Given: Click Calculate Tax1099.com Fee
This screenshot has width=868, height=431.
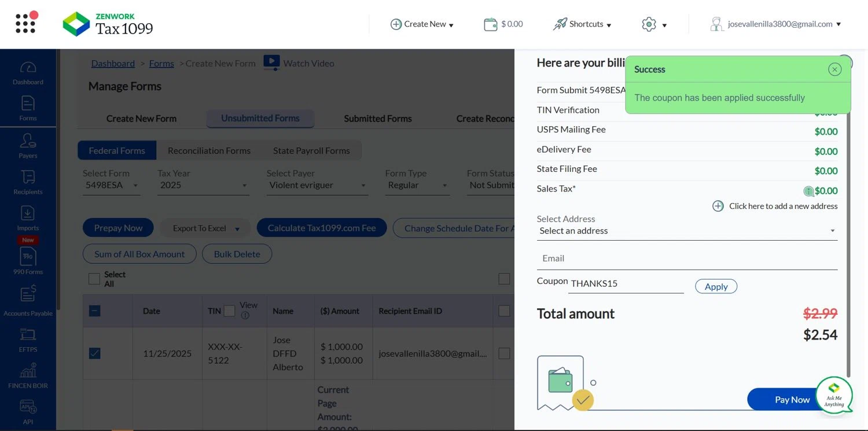Looking at the screenshot, I should point(322,228).
